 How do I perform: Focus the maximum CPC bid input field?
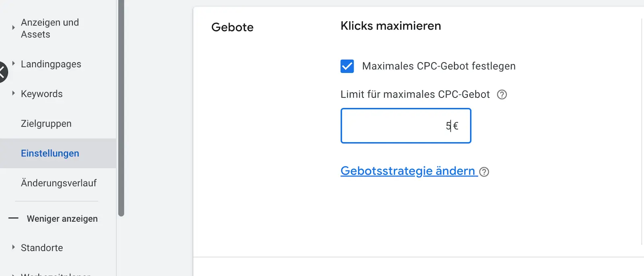pyautogui.click(x=406, y=126)
